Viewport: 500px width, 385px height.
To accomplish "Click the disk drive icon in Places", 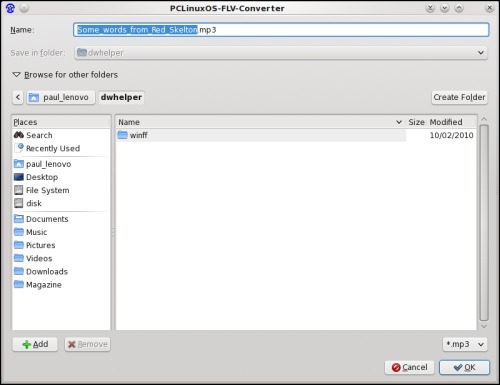I will click(x=19, y=203).
